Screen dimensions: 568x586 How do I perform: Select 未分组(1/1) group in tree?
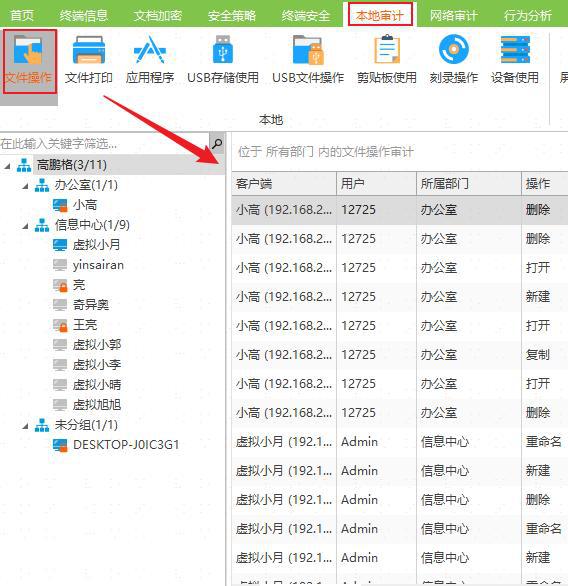pyautogui.click(x=86, y=425)
